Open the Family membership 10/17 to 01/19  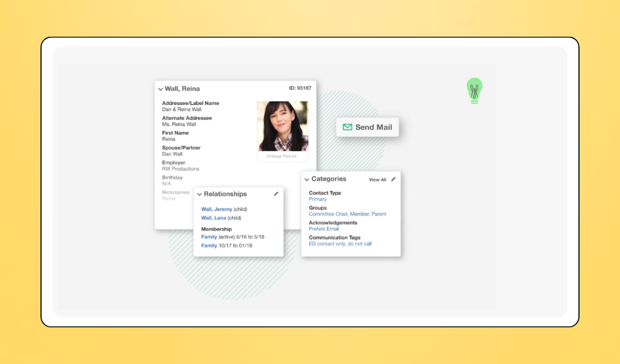209,245
